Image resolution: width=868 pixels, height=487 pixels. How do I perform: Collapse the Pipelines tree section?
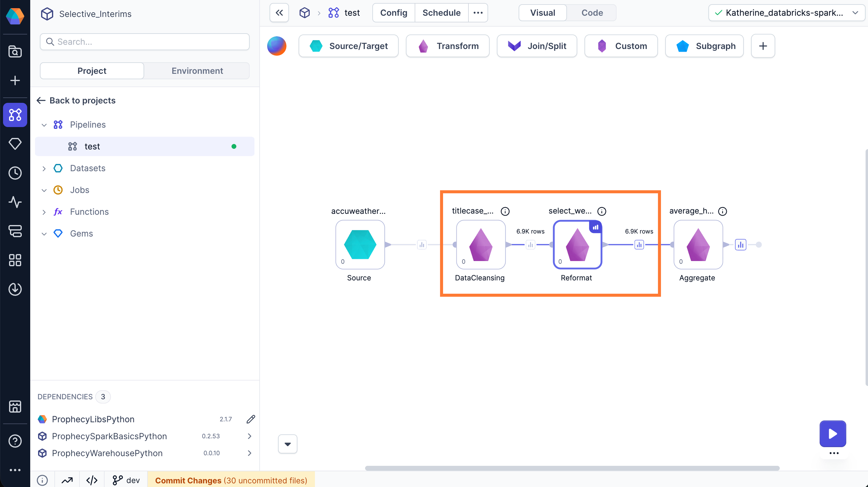(x=44, y=124)
